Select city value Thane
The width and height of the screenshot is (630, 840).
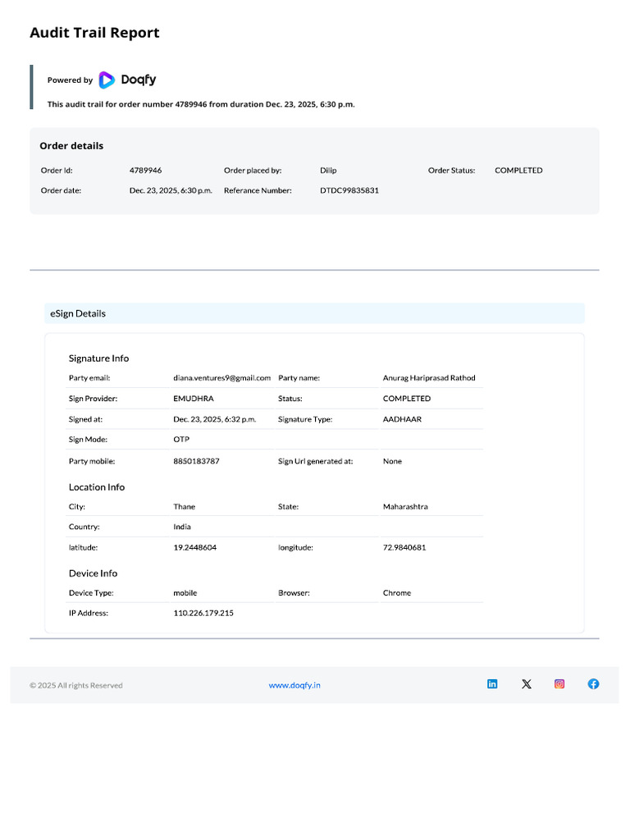pyautogui.click(x=185, y=507)
